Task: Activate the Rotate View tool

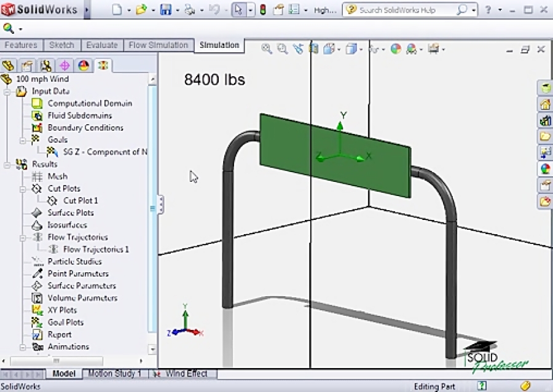Action: click(x=297, y=49)
